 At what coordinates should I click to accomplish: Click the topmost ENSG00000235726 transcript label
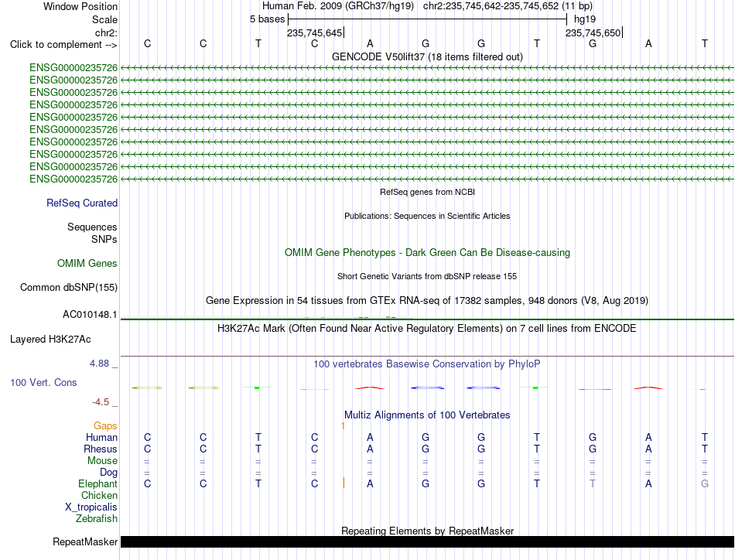click(73, 68)
